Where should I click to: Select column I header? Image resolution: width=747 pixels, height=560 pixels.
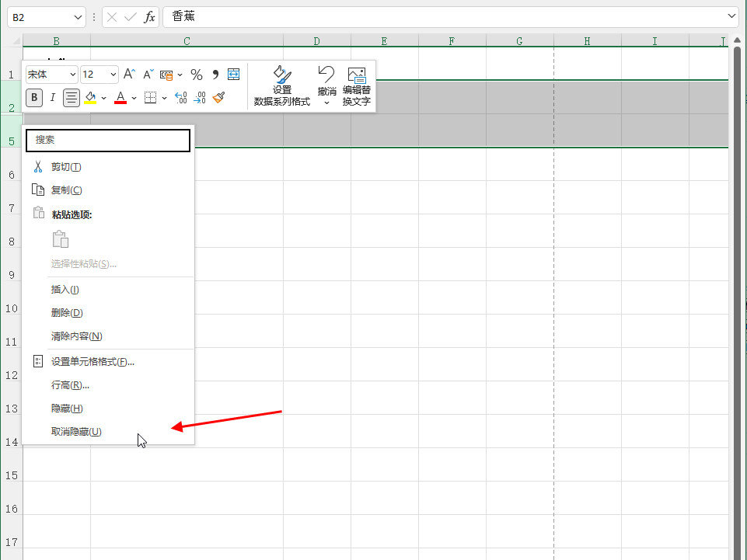point(655,41)
